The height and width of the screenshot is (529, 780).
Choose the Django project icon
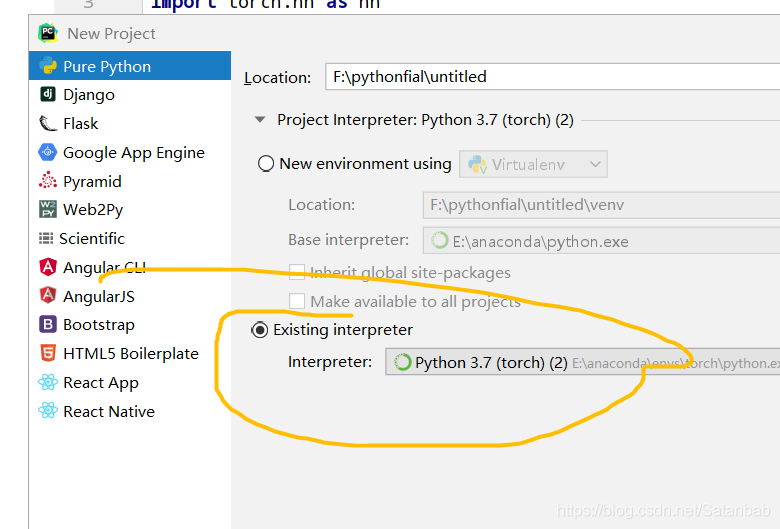click(x=48, y=94)
